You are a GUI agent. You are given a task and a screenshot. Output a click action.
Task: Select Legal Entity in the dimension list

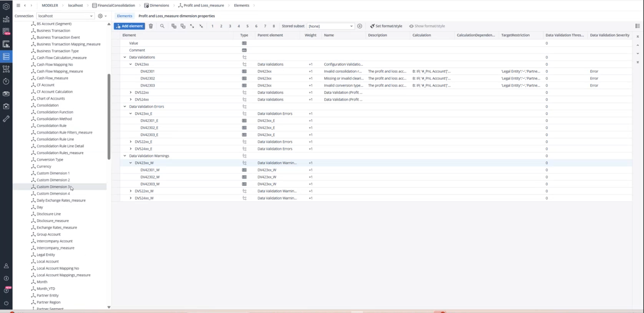pos(46,255)
